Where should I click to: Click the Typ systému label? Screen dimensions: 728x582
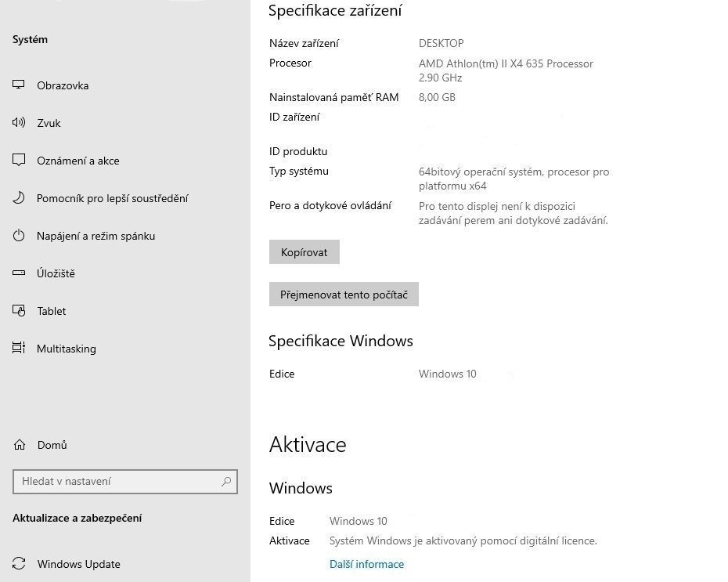tap(298, 171)
